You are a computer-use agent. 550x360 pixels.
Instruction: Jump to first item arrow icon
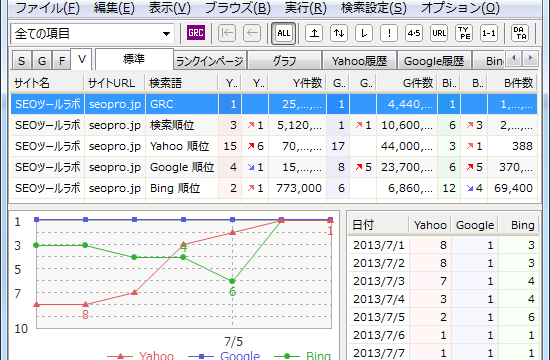(x=227, y=33)
